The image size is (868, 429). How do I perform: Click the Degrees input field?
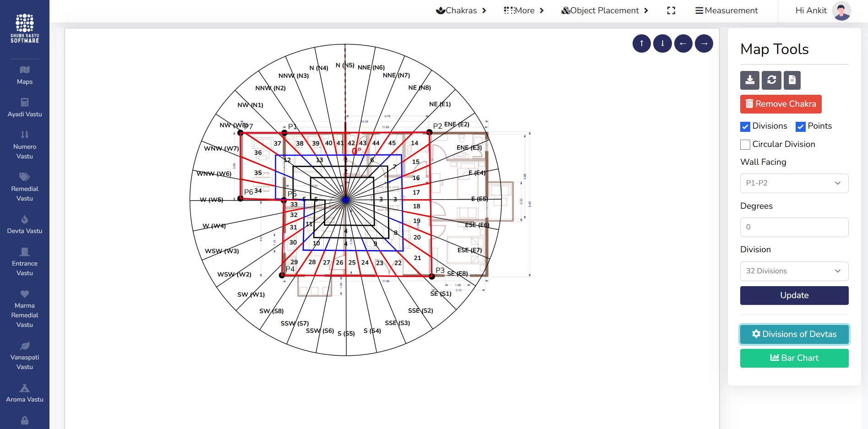click(794, 227)
